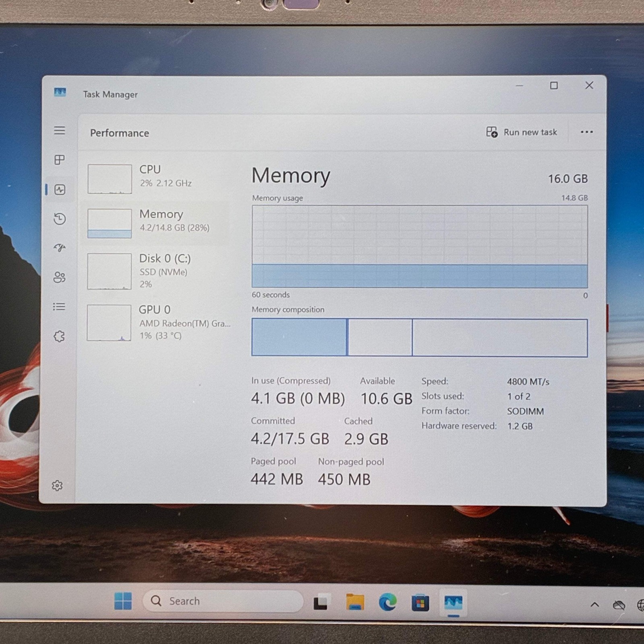This screenshot has width=644, height=644.
Task: Click the SODIMM form factor value
Action: 525,411
